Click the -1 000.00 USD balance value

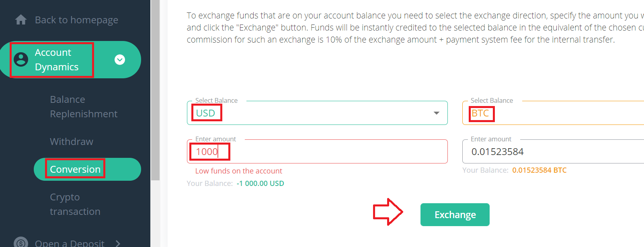point(260,183)
